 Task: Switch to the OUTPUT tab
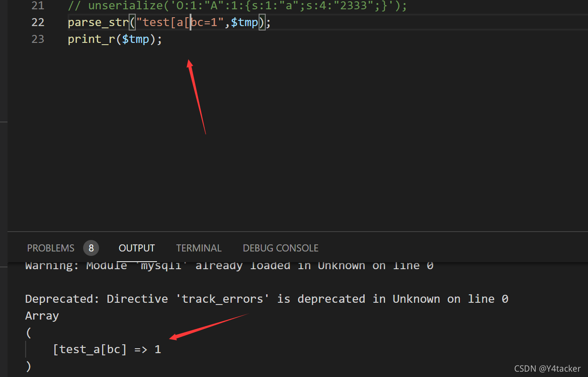[137, 248]
